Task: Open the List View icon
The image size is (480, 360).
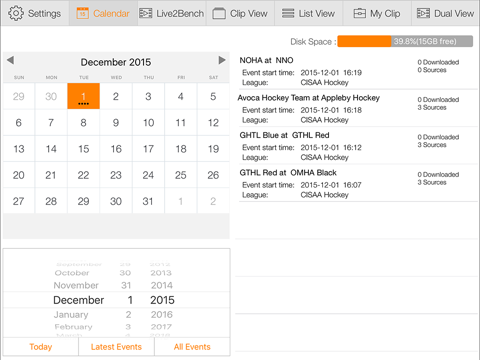Action: pyautogui.click(x=288, y=13)
